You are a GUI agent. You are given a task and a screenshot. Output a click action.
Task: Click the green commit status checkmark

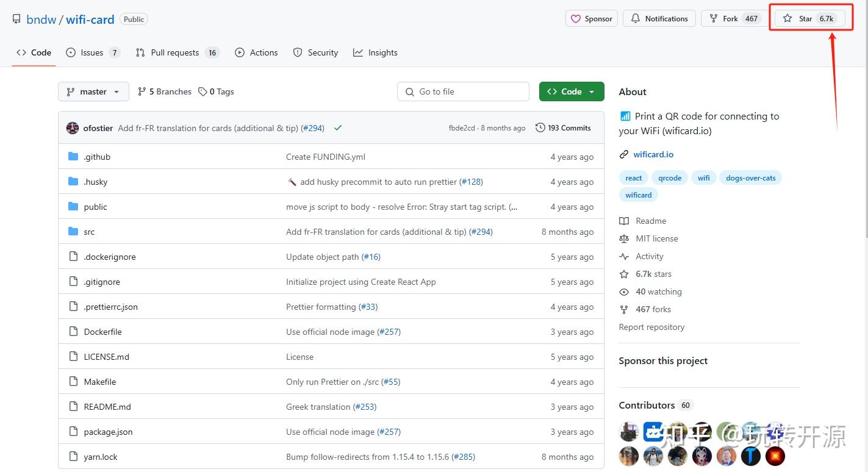coord(338,128)
